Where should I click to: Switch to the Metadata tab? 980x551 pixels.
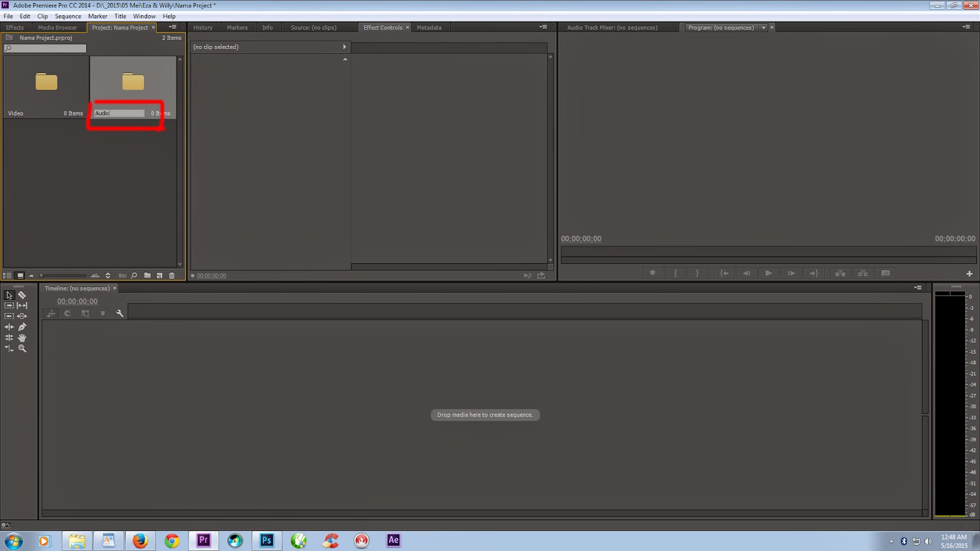(430, 27)
